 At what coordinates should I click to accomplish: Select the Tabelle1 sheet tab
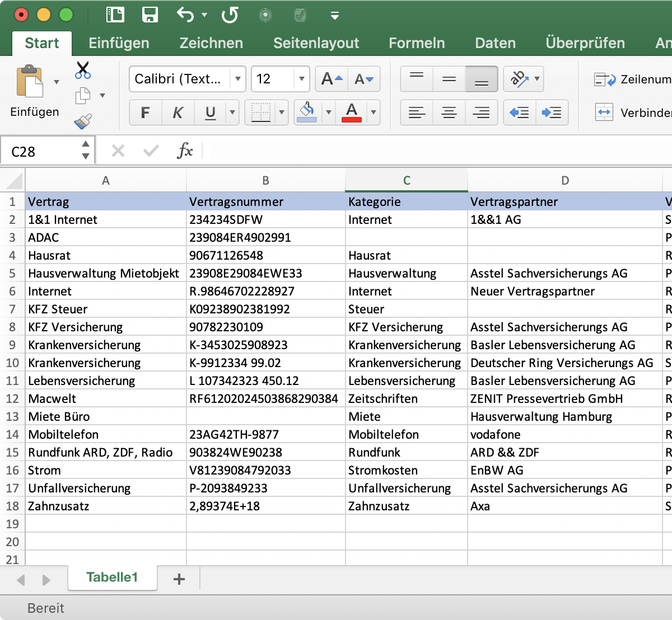(112, 577)
